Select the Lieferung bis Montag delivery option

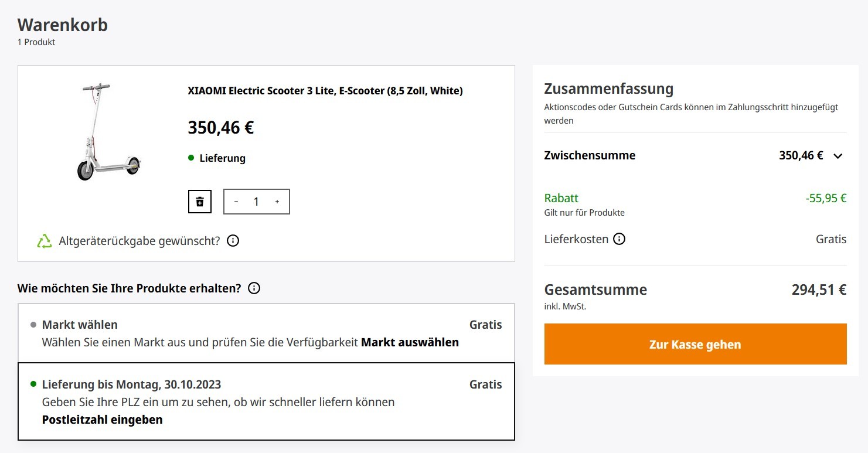[266, 401]
